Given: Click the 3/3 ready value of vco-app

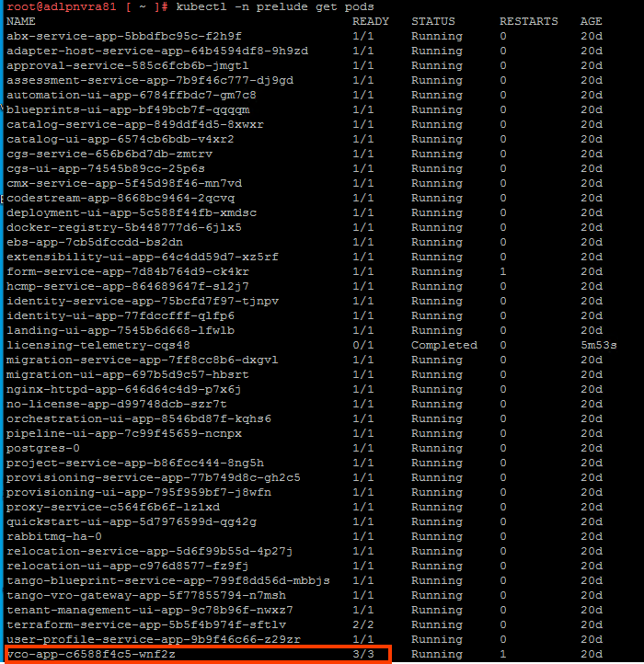Looking at the screenshot, I should point(363,654).
